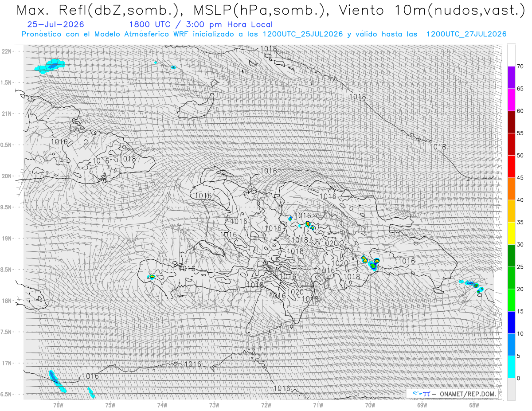
Task: Select the yellow 30–35 dBZ colorbar segment
Action: pos(511,233)
